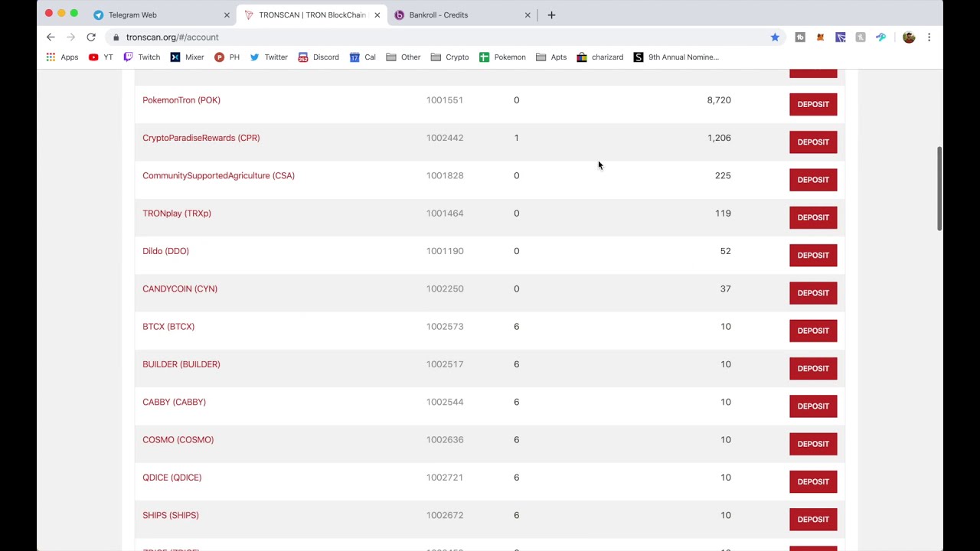
Task: Expand the Apts bookmarks folder
Action: (x=551, y=57)
